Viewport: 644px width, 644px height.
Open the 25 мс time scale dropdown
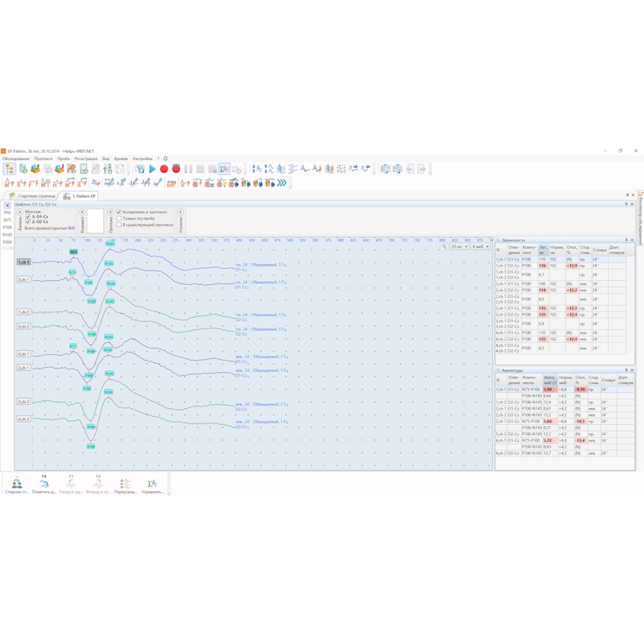pyautogui.click(x=460, y=246)
